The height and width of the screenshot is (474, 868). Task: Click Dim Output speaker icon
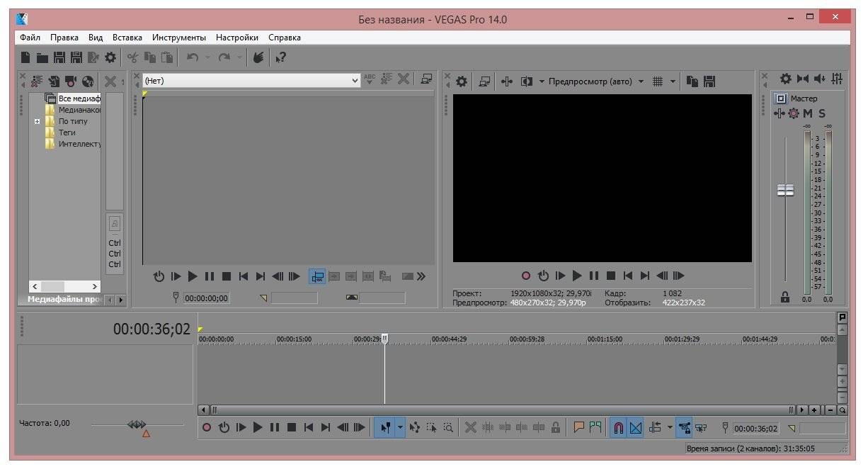point(820,79)
